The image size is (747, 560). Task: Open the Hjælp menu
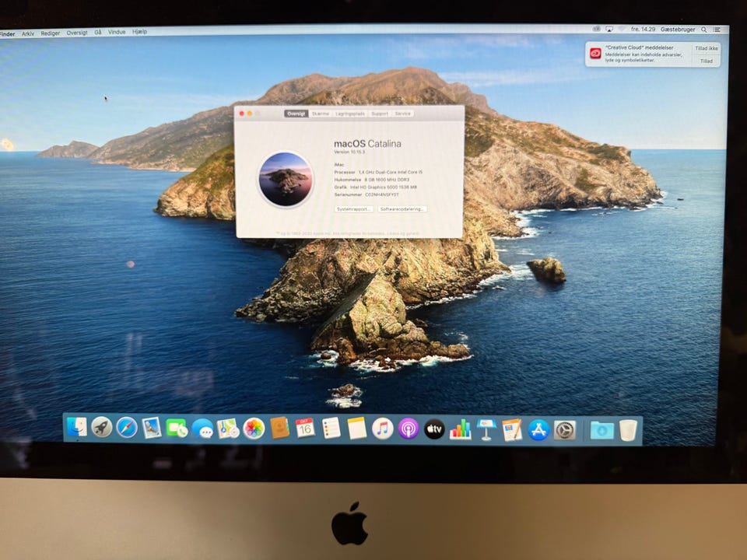[139, 31]
